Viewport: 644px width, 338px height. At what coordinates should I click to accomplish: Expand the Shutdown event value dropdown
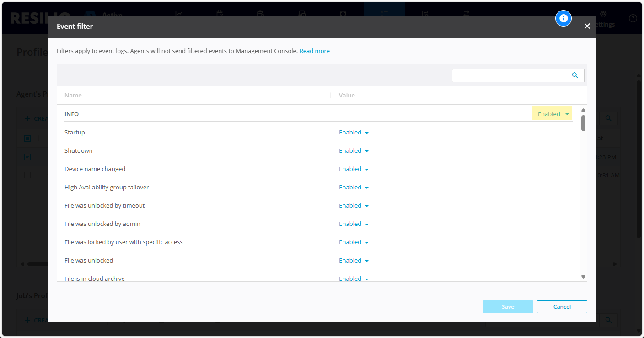[x=354, y=151]
